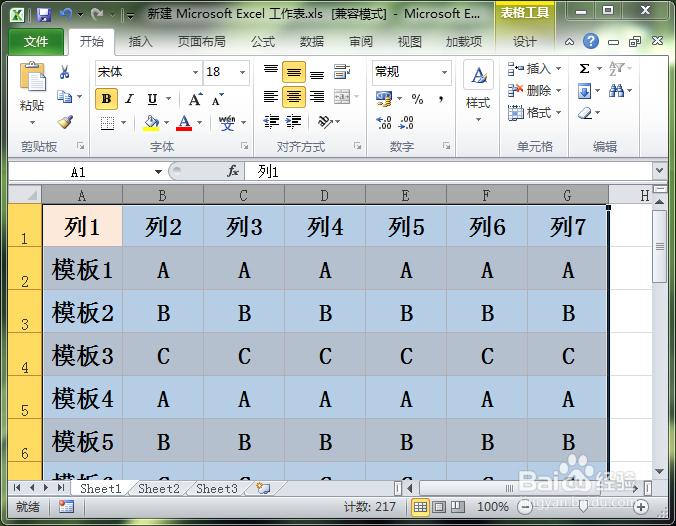Click the Decrease Indent icon
Viewport: 676px width, 526px height.
click(271, 122)
